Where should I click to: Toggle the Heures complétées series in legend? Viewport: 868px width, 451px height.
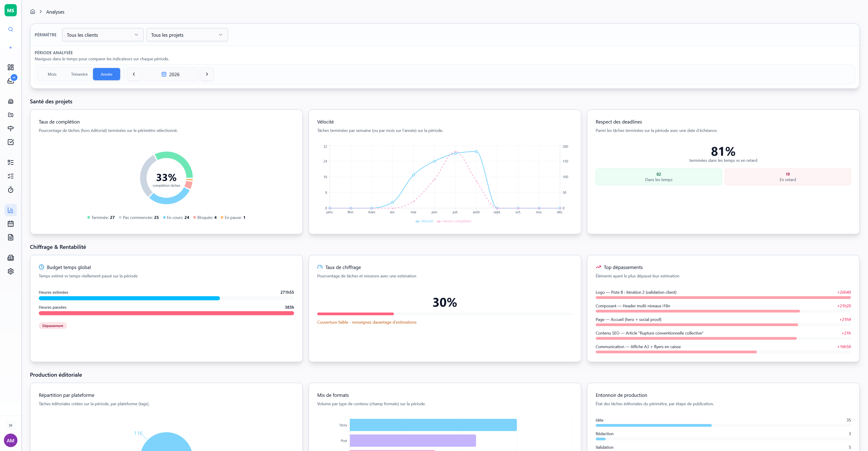[x=454, y=221]
